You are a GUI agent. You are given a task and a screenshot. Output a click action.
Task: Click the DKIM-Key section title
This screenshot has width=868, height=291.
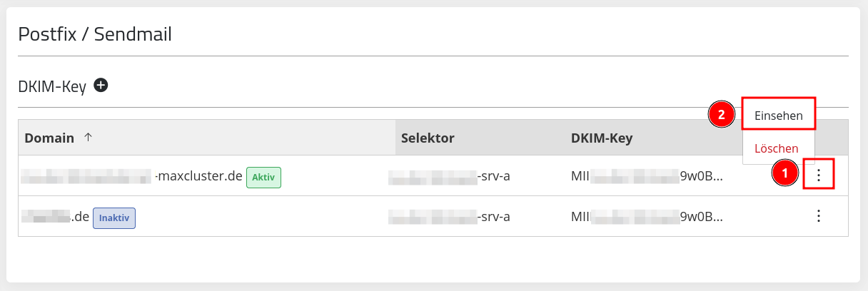click(52, 86)
